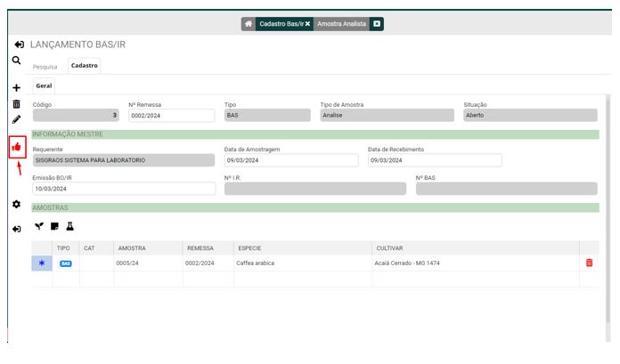Click the red thumbs-up approve icon

pyautogui.click(x=16, y=147)
